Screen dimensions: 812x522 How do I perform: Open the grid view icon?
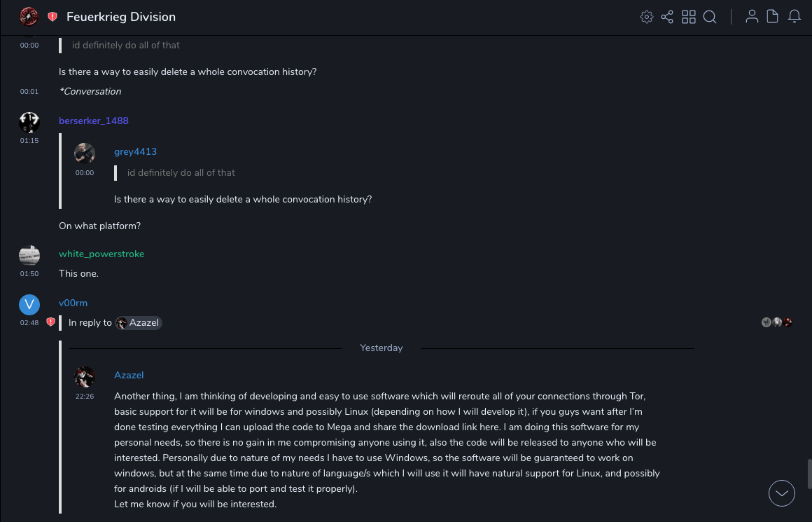coord(689,17)
